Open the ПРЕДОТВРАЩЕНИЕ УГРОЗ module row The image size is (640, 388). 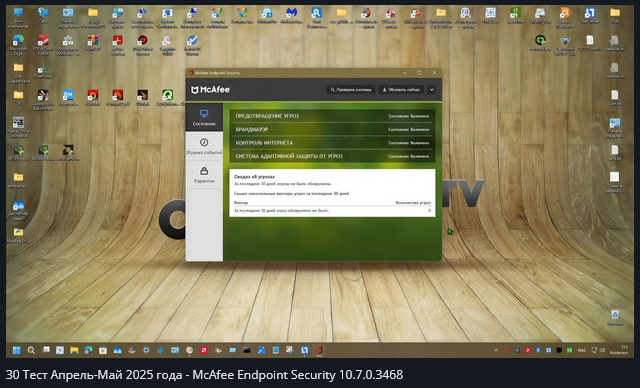pyautogui.click(x=332, y=116)
